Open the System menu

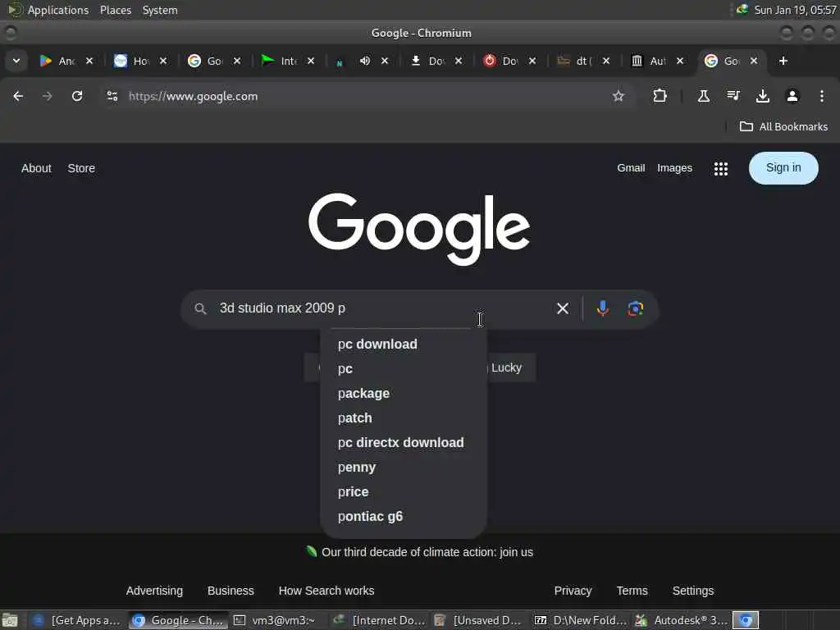[x=160, y=10]
